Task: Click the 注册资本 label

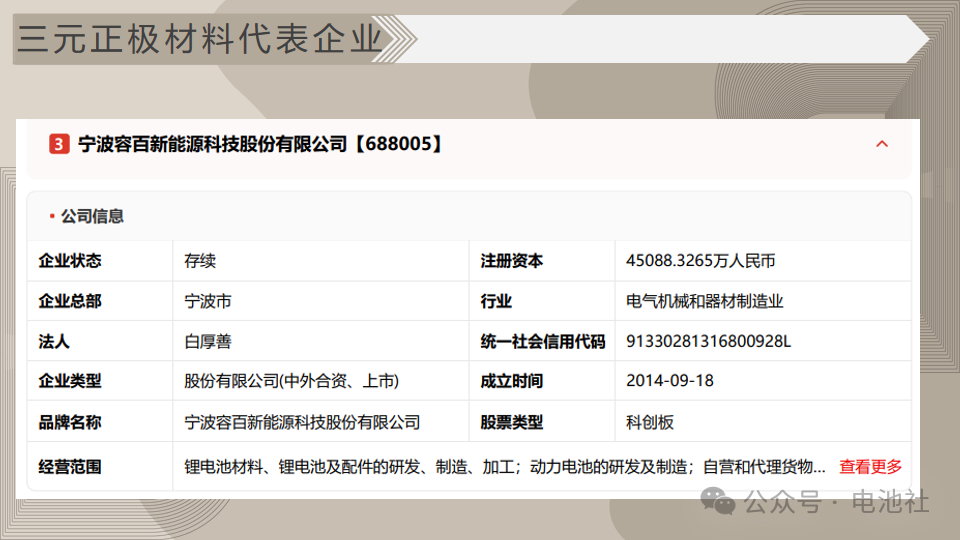Action: click(511, 261)
